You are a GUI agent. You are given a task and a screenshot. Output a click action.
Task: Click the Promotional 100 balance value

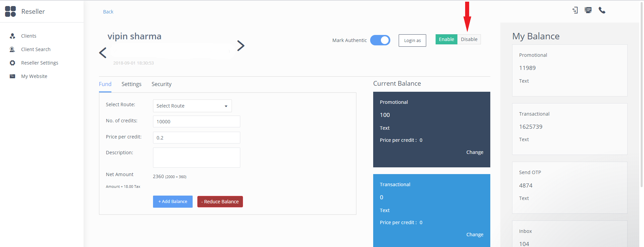[x=385, y=115]
